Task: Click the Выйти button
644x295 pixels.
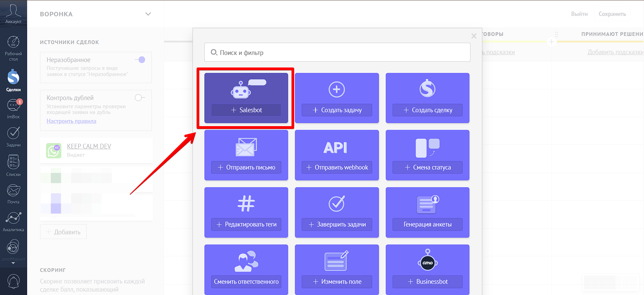Action: [579, 14]
